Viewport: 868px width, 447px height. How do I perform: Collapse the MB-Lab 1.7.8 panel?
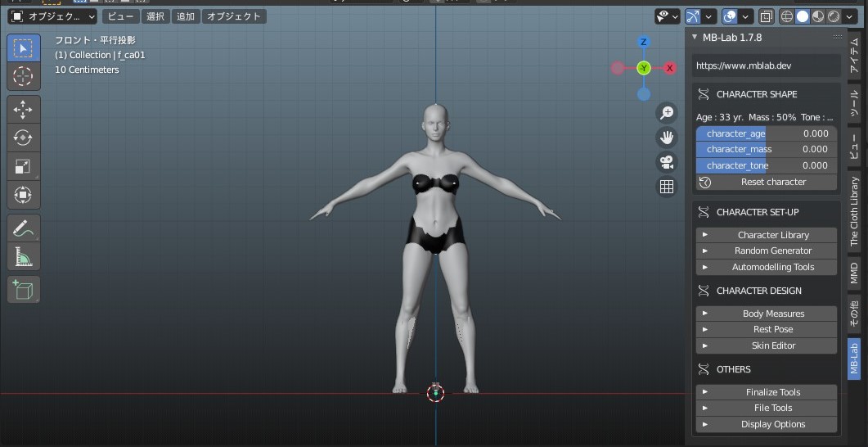point(695,37)
